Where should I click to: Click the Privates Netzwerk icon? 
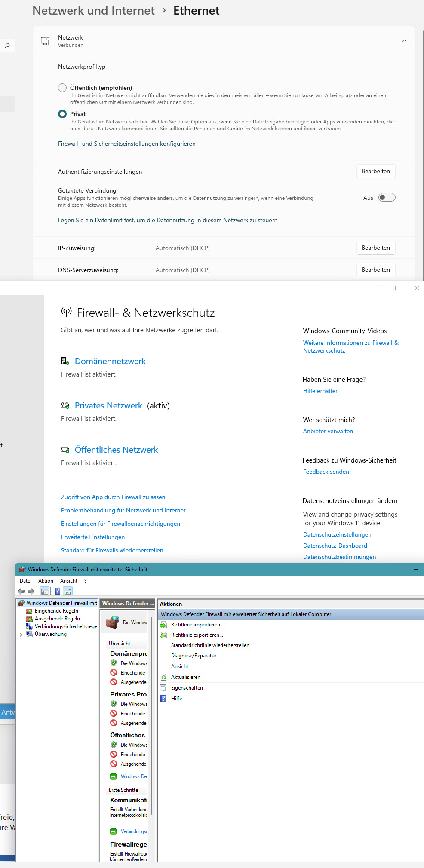pos(65,405)
